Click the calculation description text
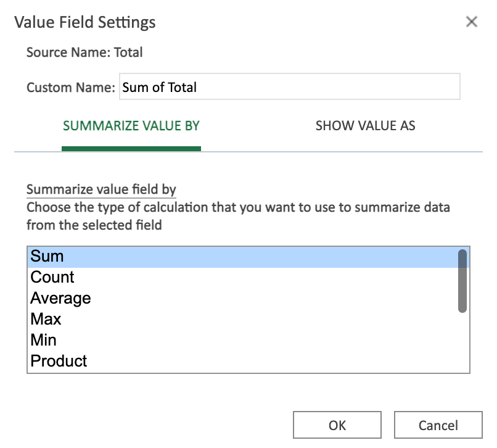Image resolution: width=497 pixels, height=448 pixels. coord(239,214)
